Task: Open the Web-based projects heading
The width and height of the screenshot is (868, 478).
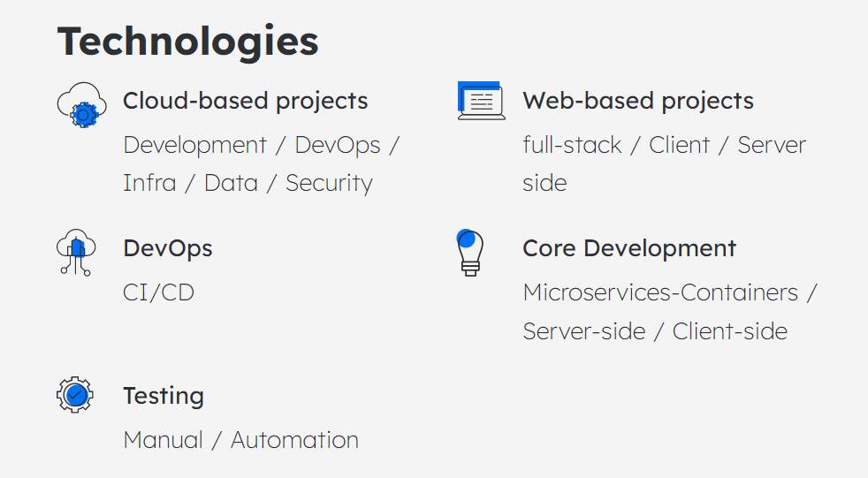Action: pyautogui.click(x=638, y=101)
